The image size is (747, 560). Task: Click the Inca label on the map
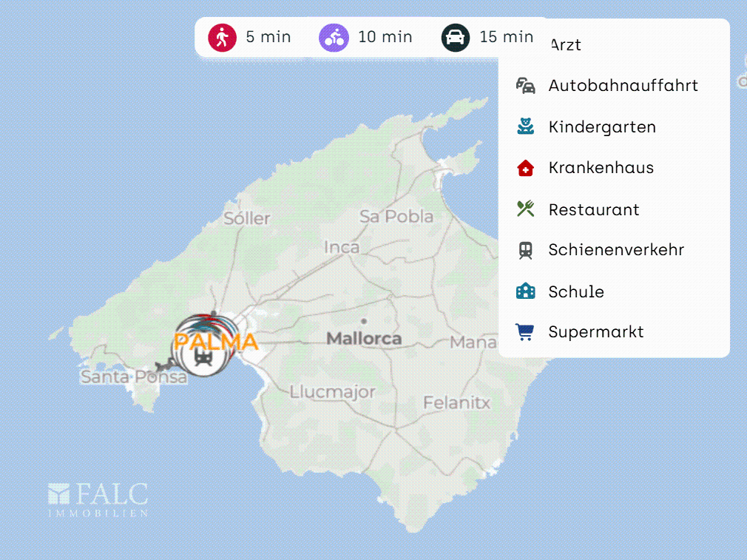tap(342, 247)
